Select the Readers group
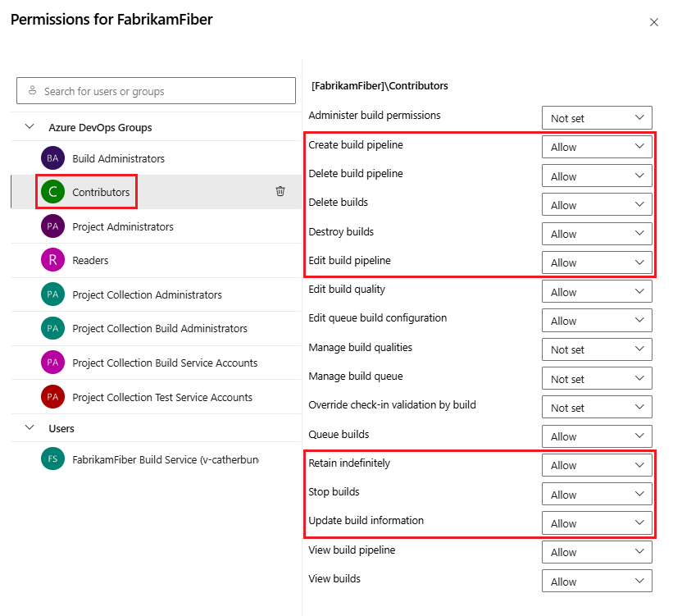673x616 pixels. pyautogui.click(x=157, y=260)
